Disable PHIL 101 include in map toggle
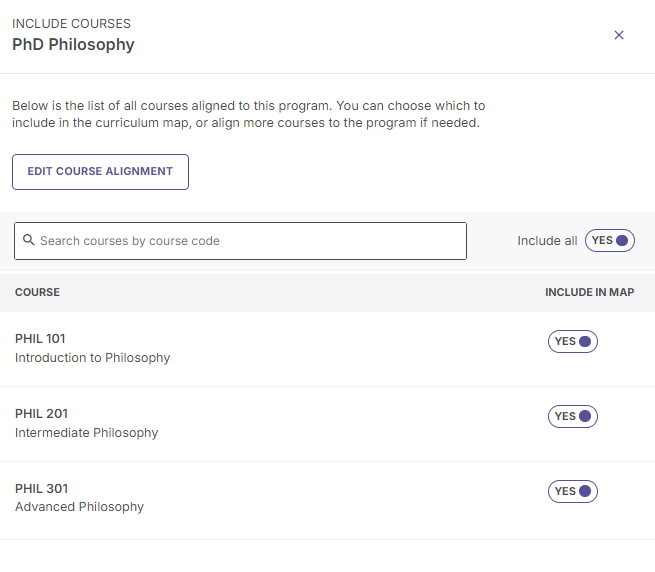This screenshot has height=572, width=655. 572,341
